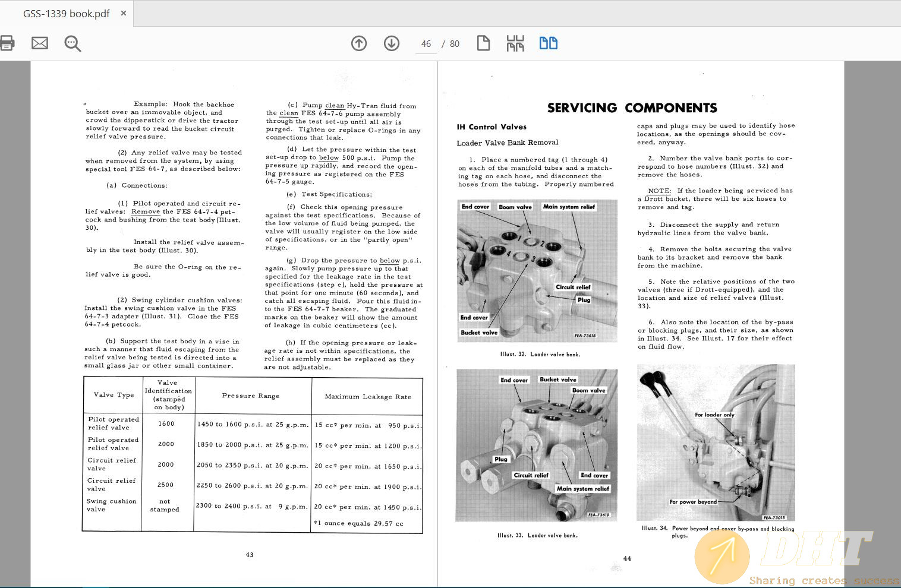Go to the next page with down arrow
This screenshot has height=588, width=901.
pos(392,43)
